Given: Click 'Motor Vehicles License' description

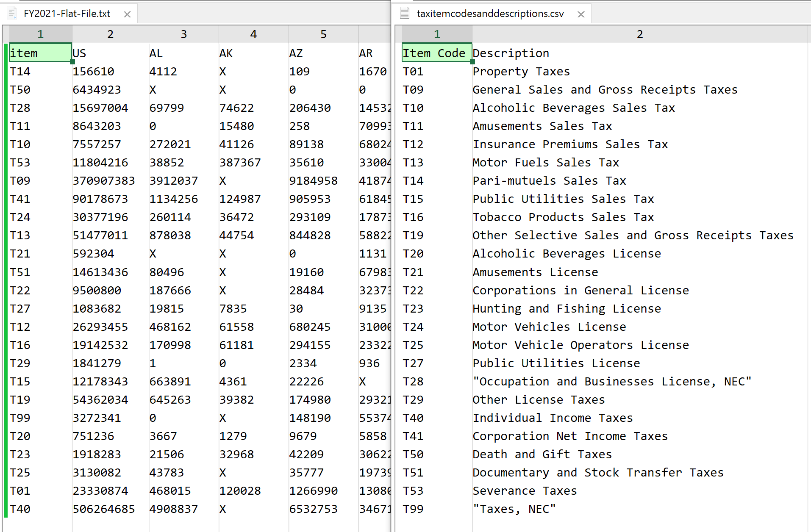Looking at the screenshot, I should click(x=549, y=327).
